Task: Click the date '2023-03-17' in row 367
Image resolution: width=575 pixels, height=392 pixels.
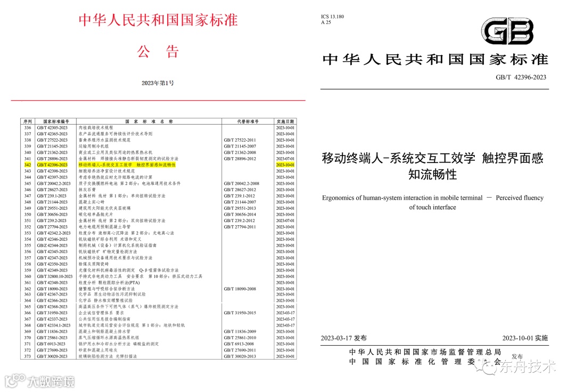Action: pos(285,320)
